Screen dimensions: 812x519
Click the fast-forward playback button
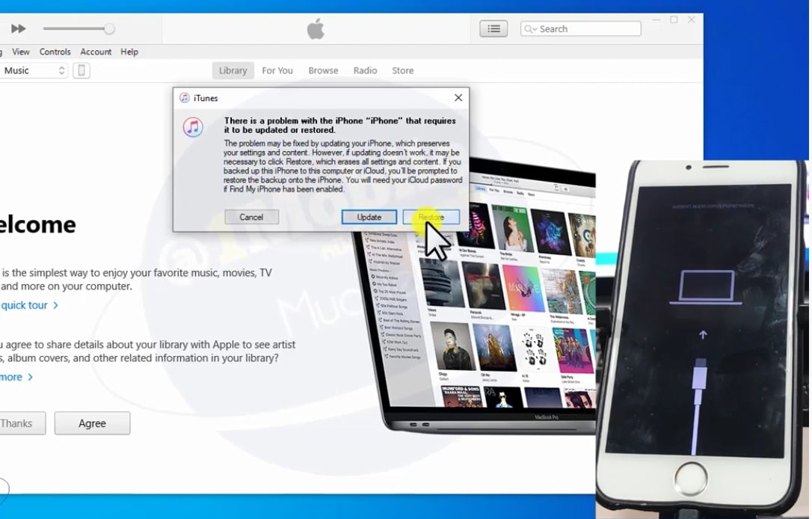[18, 28]
